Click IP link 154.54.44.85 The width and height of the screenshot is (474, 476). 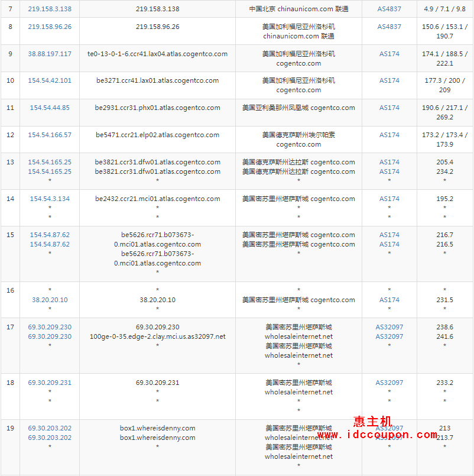(x=50, y=108)
